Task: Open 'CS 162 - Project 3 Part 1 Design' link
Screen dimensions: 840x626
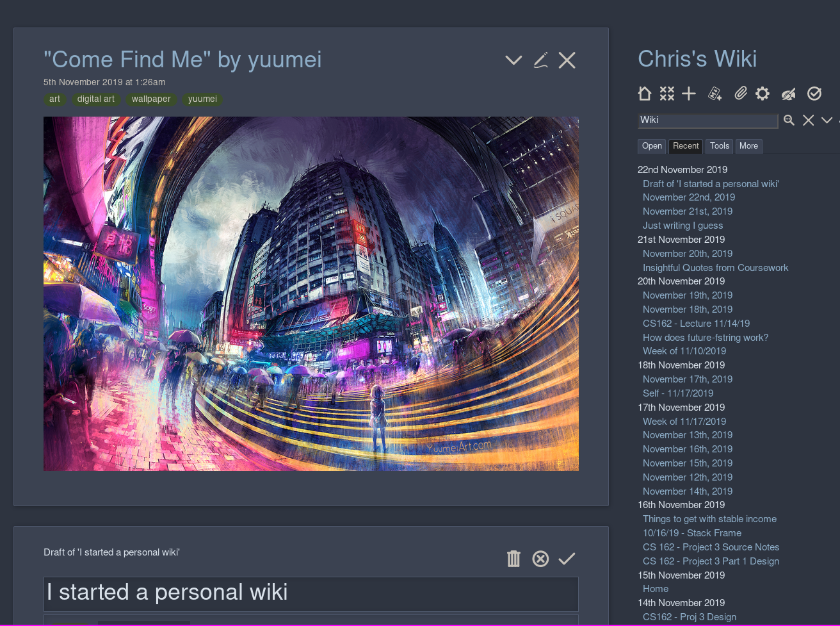Action: pyautogui.click(x=711, y=561)
